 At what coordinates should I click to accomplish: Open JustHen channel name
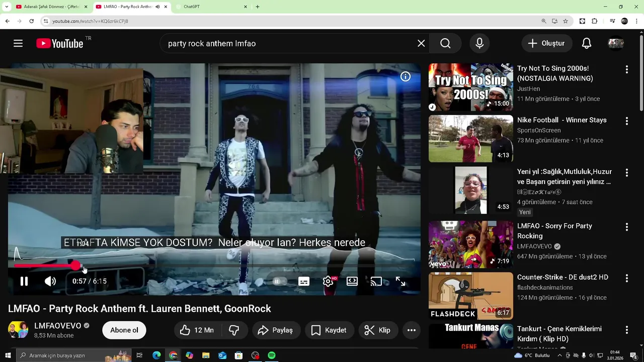[x=528, y=89]
